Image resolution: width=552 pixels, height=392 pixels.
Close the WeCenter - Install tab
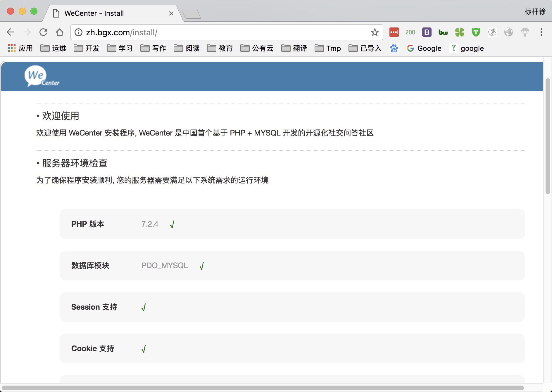(x=171, y=13)
